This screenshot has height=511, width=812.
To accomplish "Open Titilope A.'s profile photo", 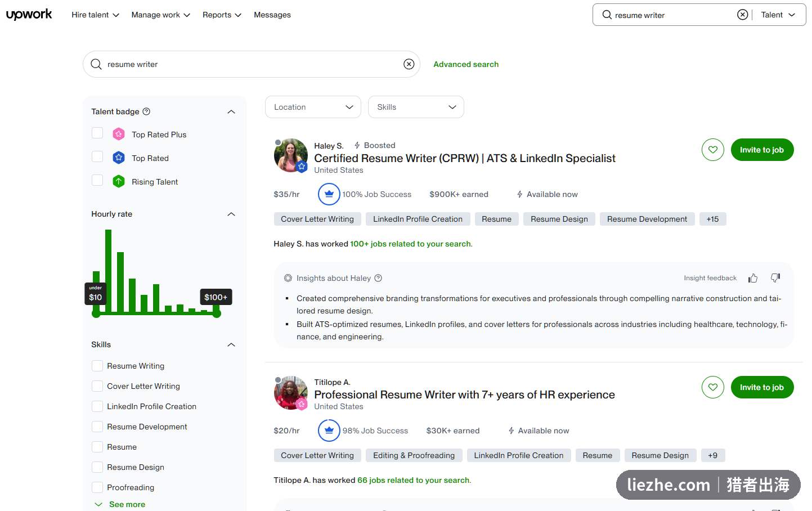I will pyautogui.click(x=291, y=393).
